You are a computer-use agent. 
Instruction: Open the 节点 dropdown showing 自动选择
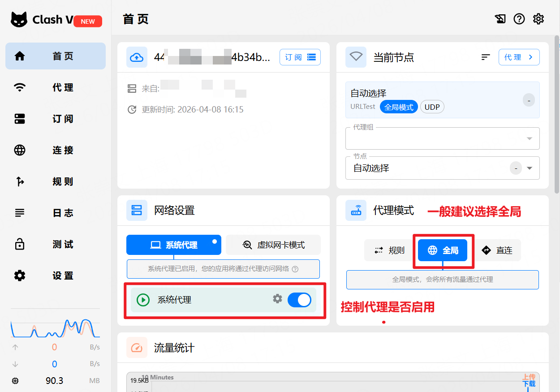[530, 168]
